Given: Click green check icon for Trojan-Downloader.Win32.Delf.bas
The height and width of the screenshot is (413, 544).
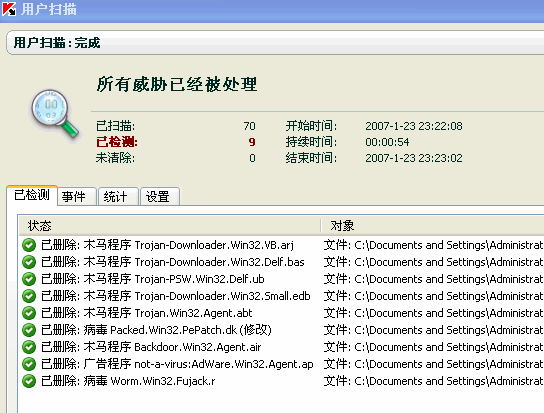Looking at the screenshot, I should (x=29, y=262).
